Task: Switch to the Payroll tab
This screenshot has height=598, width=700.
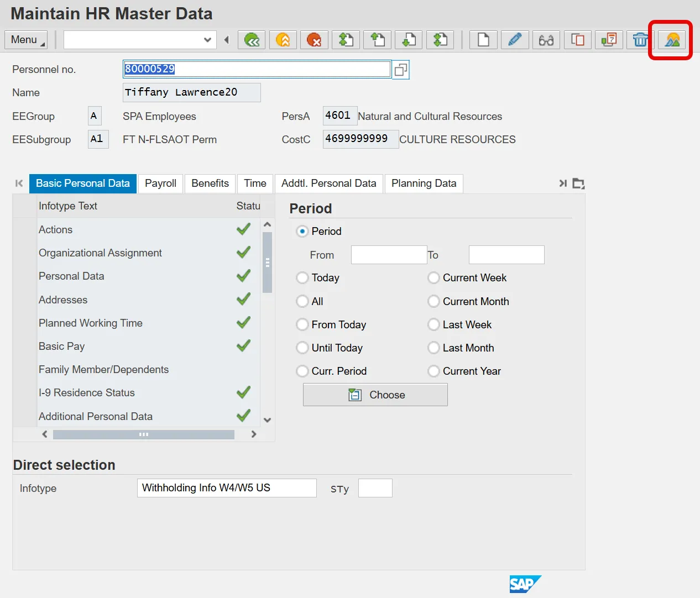Action: [x=160, y=183]
